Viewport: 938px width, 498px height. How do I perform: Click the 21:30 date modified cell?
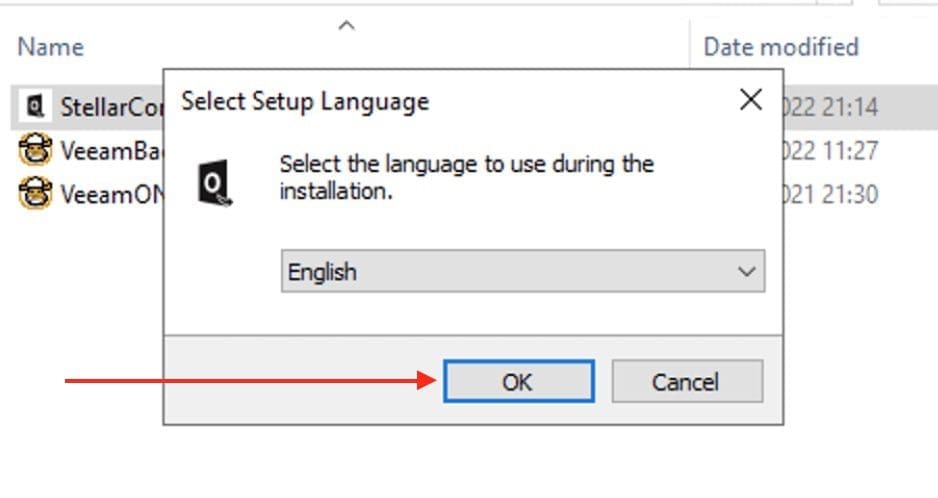830,193
